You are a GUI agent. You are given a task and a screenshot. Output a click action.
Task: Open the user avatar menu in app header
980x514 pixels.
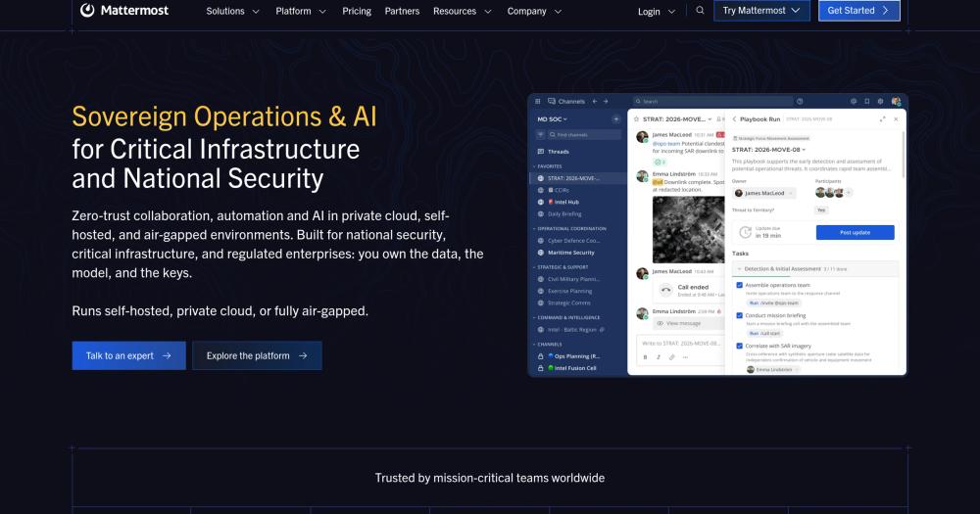point(896,101)
